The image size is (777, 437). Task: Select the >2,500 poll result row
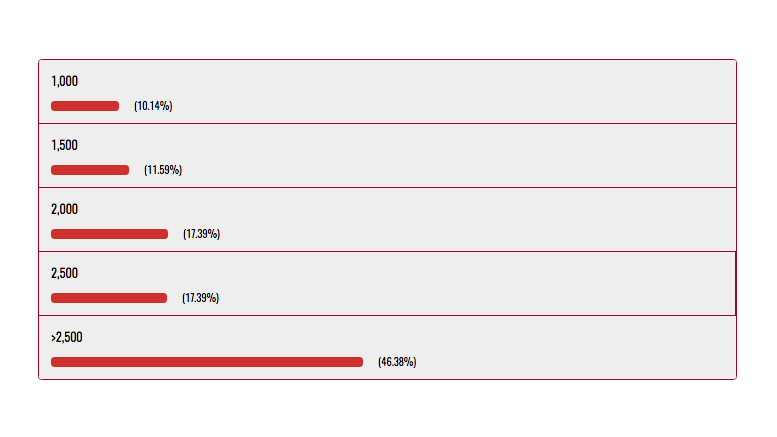[x=388, y=347]
